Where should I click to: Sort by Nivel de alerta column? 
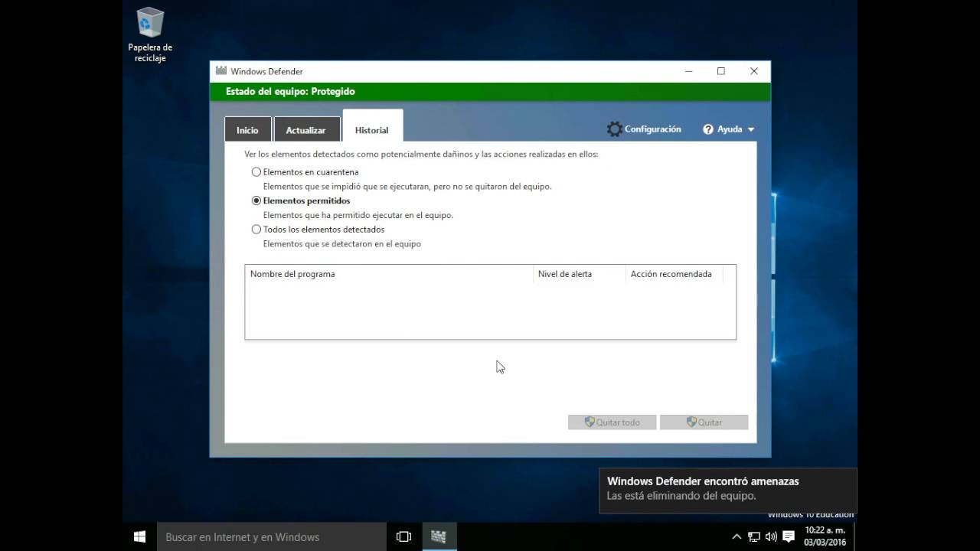tap(580, 274)
